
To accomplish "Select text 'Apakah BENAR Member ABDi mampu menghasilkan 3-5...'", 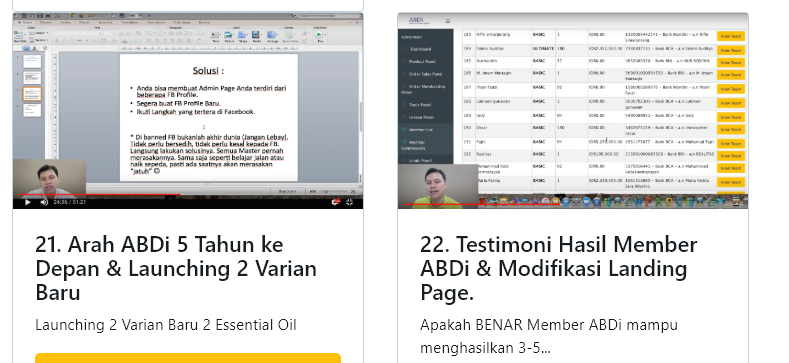I will point(549,336).
